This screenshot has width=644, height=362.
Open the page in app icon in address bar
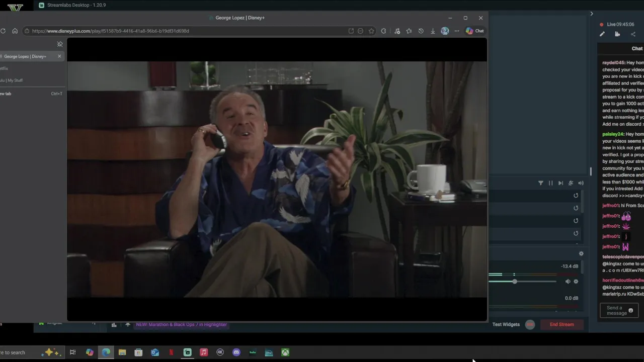[351, 31]
